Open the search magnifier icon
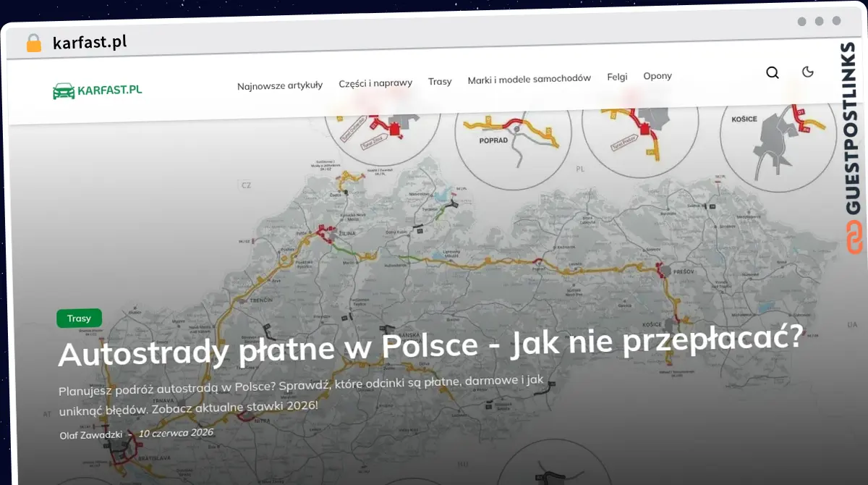 [773, 72]
